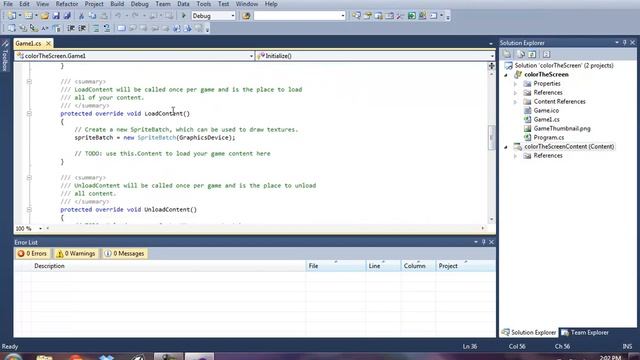This screenshot has width=640, height=360.
Task: Click the Find in Files icon
Action: [x=246, y=16]
